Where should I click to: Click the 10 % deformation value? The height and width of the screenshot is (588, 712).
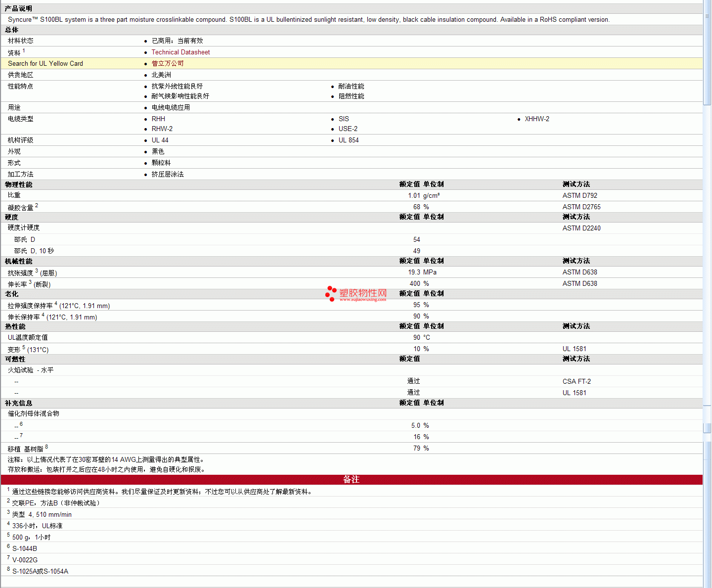click(421, 349)
